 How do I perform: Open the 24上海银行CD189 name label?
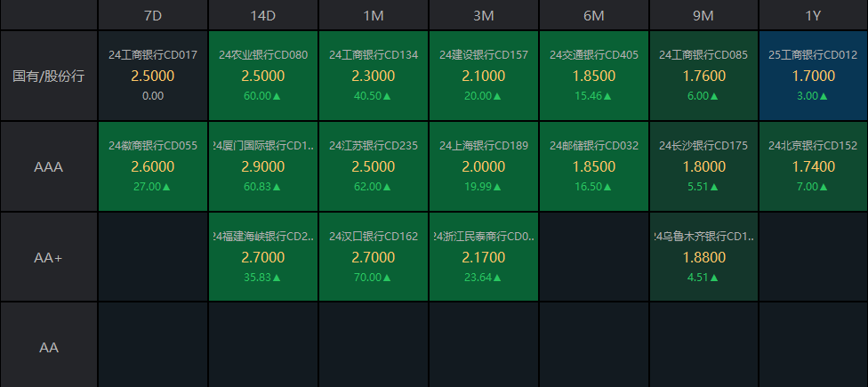(x=483, y=146)
